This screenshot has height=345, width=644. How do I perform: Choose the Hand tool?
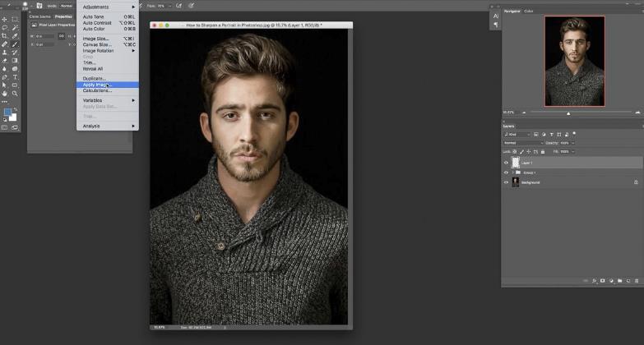point(5,93)
